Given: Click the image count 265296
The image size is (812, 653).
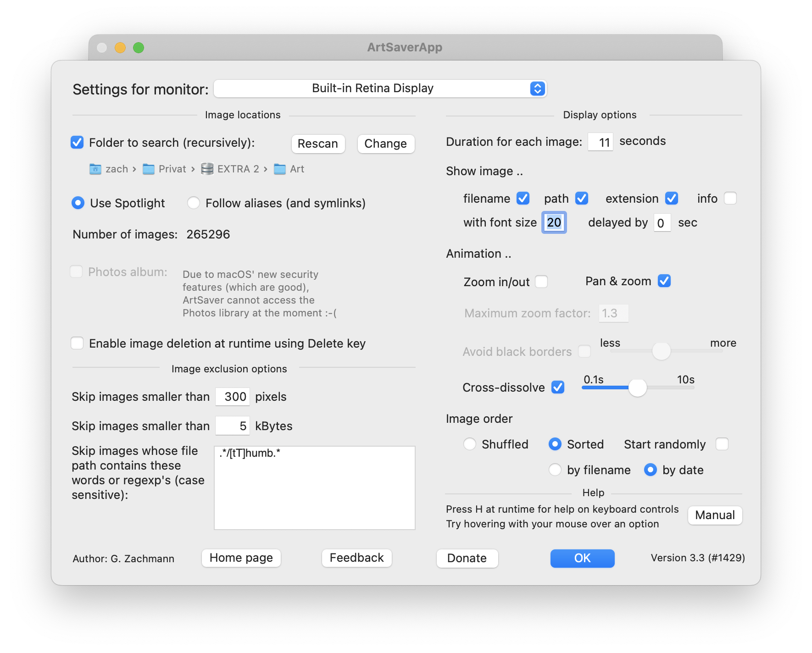Looking at the screenshot, I should 208,234.
